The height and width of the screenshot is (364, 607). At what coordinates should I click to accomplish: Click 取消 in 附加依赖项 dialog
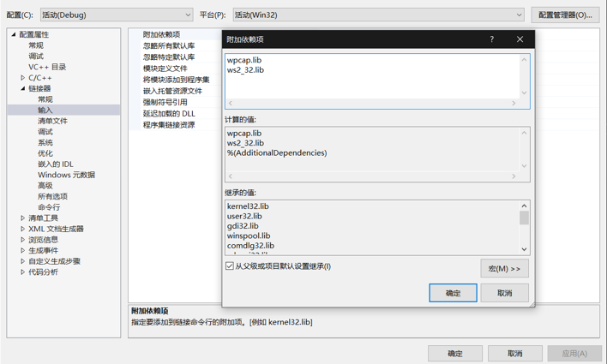504,293
